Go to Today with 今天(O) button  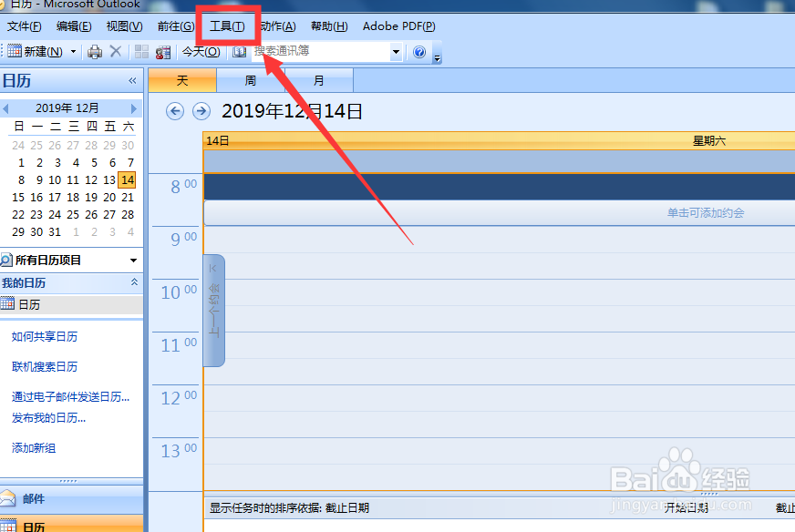tap(201, 52)
